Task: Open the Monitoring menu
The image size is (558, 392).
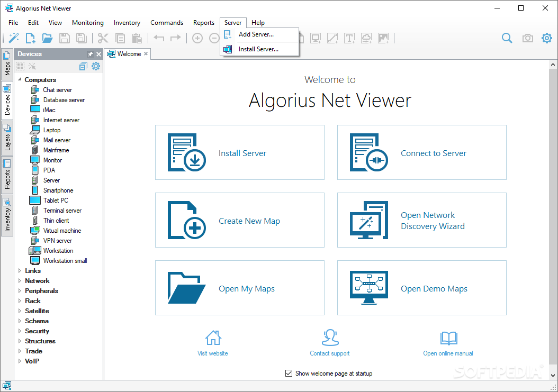Action: click(88, 23)
